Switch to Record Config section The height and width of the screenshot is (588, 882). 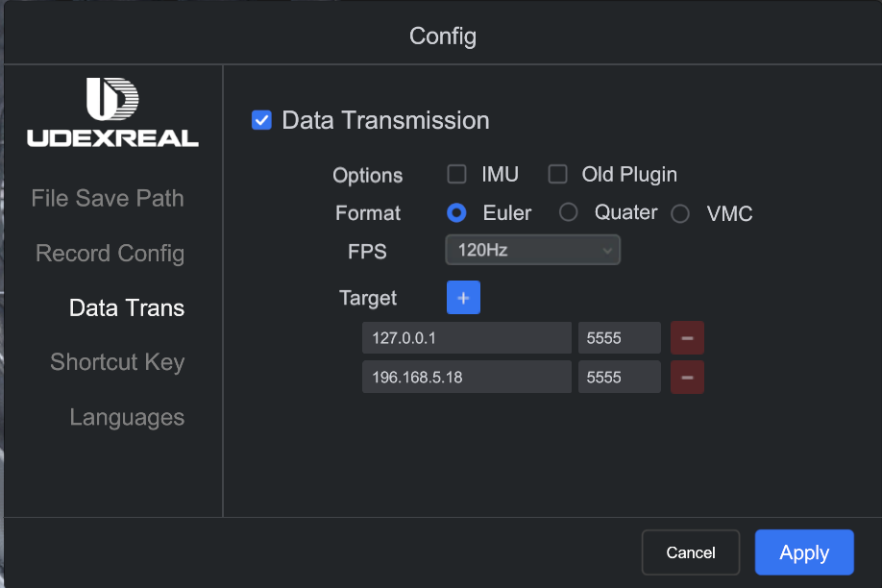click(110, 254)
